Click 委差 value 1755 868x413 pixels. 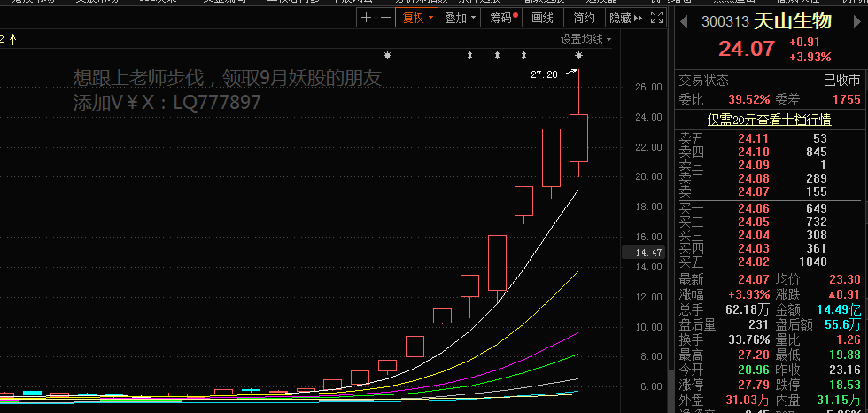tap(847, 100)
